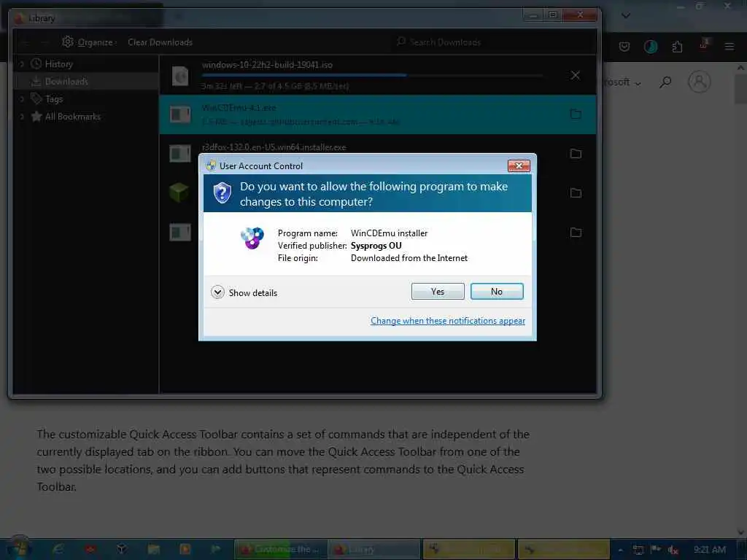Open the browser hamburger menu
Viewport: 747px width, 560px height.
pos(729,47)
